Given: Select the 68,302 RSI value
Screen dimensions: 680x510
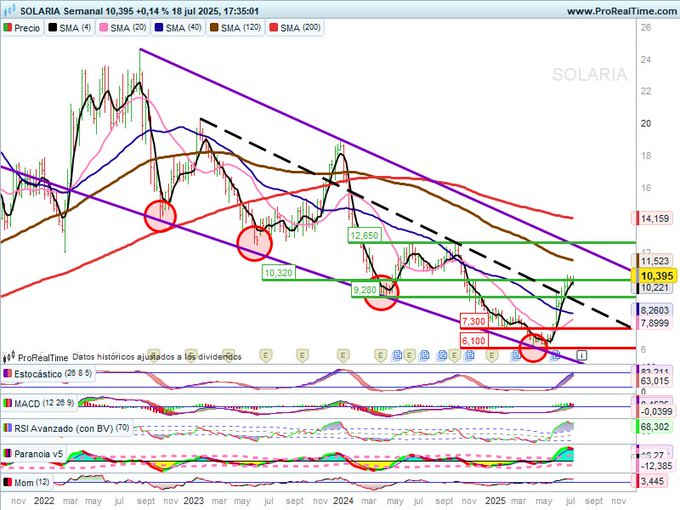Looking at the screenshot, I should [654, 427].
